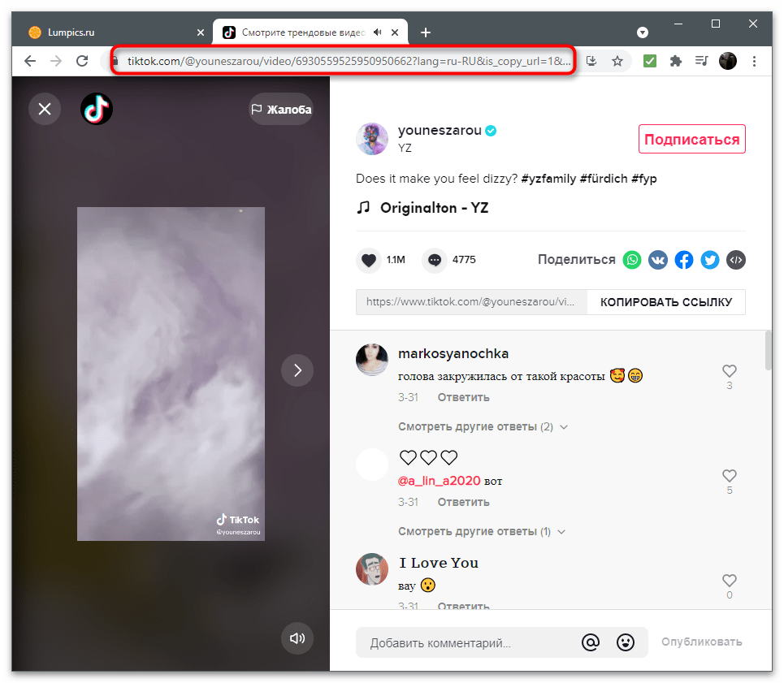Viewport: 784px width, 683px height.
Task: Close the TikTok video viewer with the X
Action: click(x=45, y=109)
